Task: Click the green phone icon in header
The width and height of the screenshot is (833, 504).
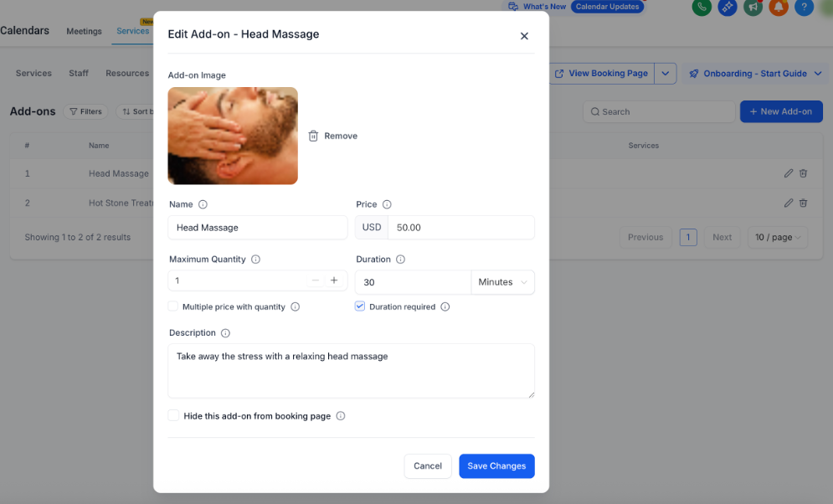Action: click(702, 8)
